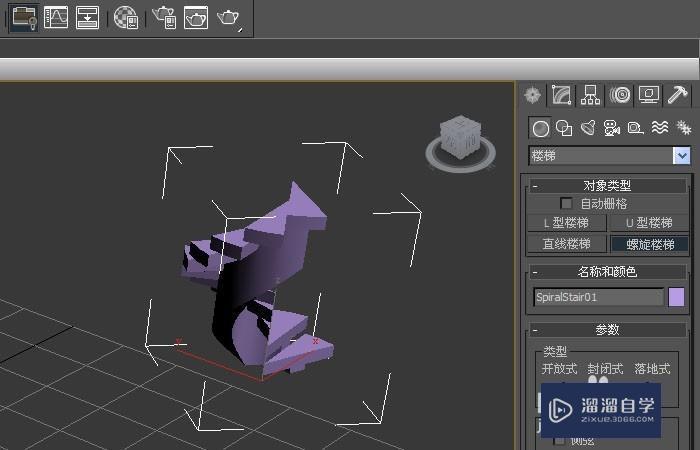The height and width of the screenshot is (450, 700).
Task: Click the 直线楼梯 button
Action: pos(567,244)
